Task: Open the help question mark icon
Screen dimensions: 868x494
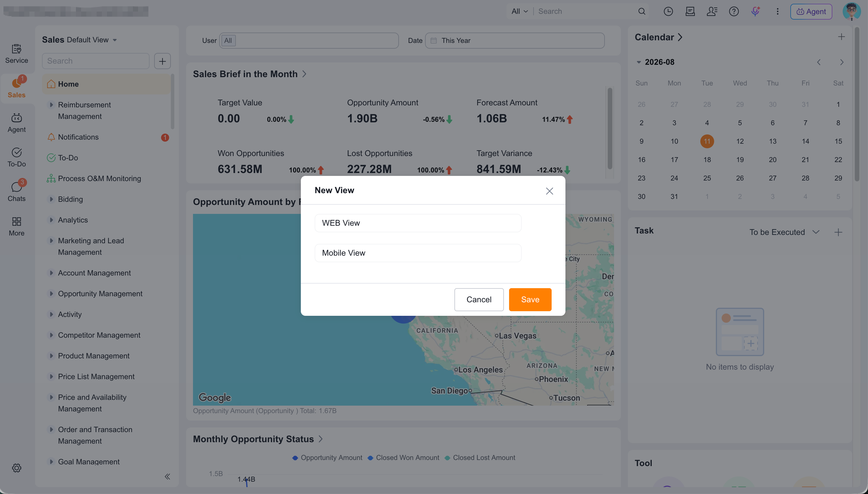Action: pos(734,11)
